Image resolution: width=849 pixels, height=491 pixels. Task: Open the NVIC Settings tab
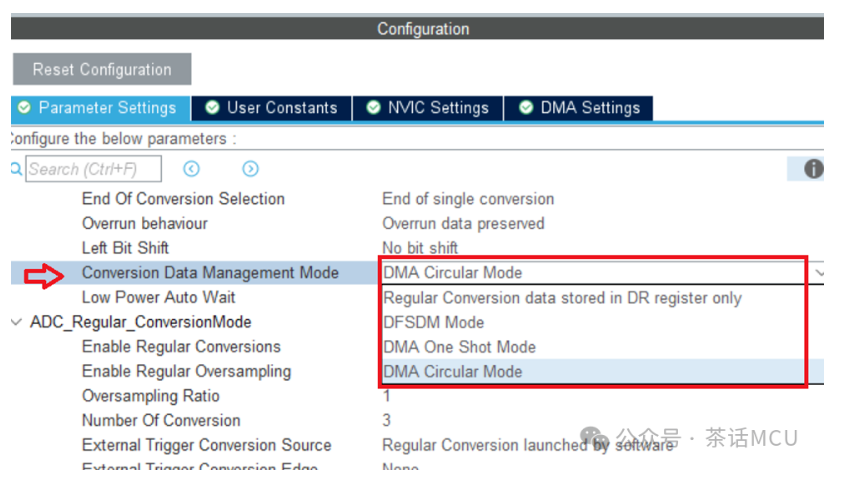pos(428,108)
